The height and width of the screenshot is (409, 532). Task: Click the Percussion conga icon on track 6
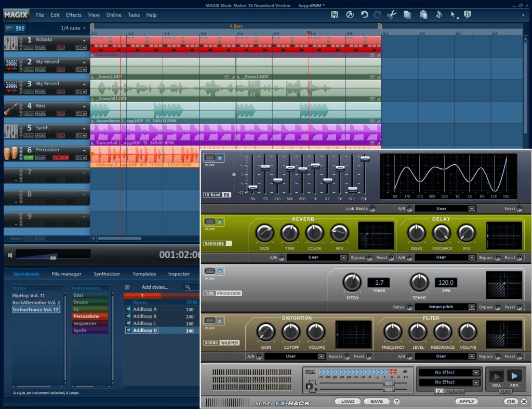click(x=10, y=154)
